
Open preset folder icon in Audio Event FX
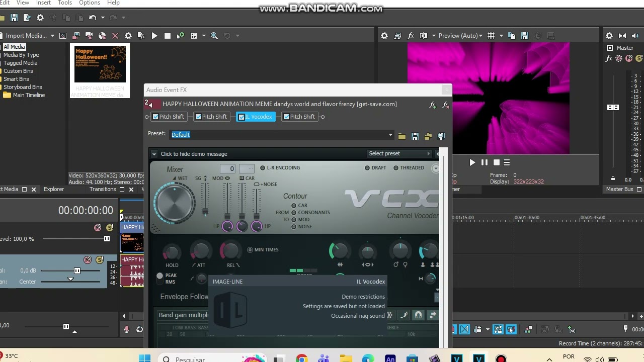coord(401,136)
